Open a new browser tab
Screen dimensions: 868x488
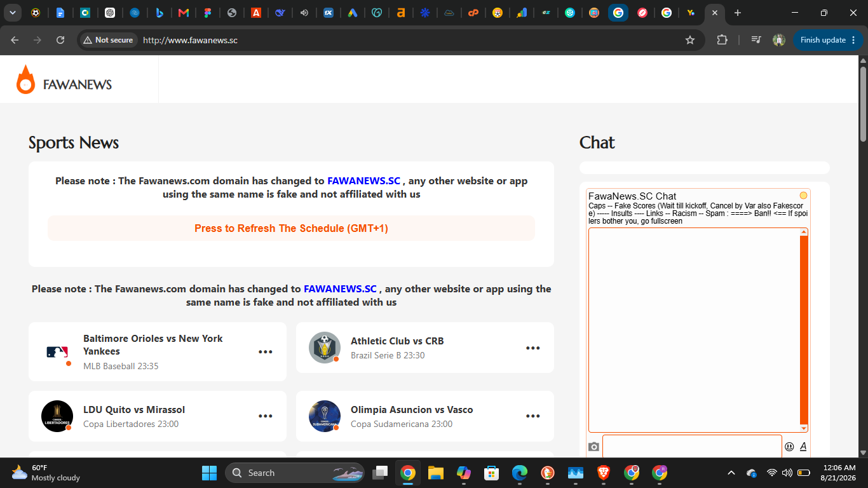pyautogui.click(x=737, y=13)
